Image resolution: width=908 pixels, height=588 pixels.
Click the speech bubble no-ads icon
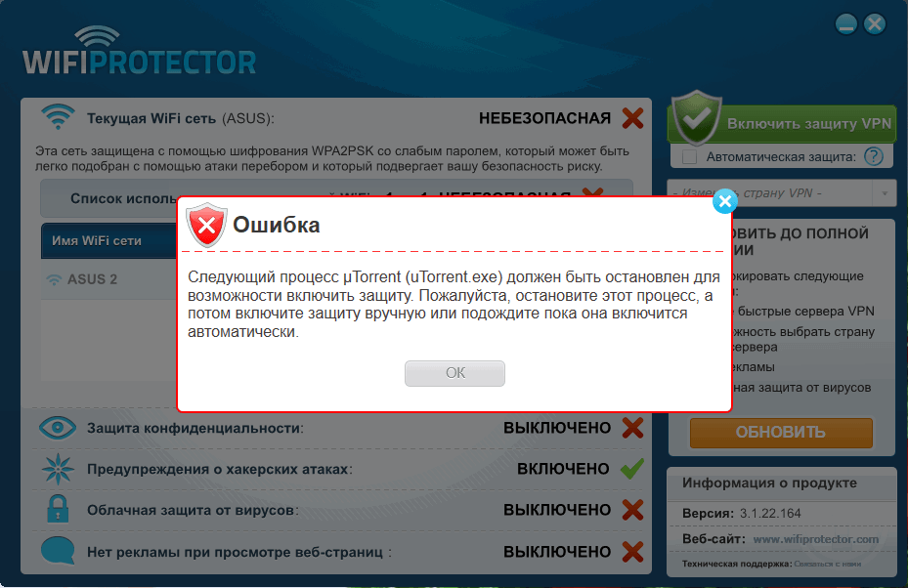[58, 550]
